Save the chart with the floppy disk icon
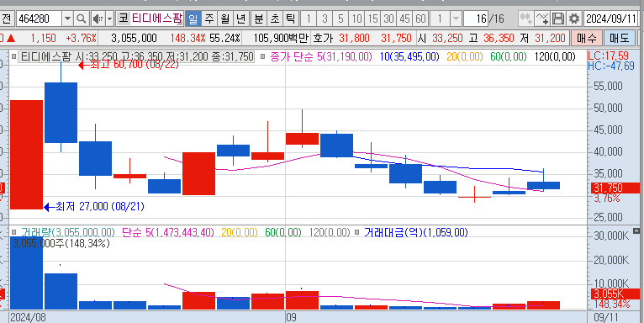The width and height of the screenshot is (644, 323). coord(557,19)
